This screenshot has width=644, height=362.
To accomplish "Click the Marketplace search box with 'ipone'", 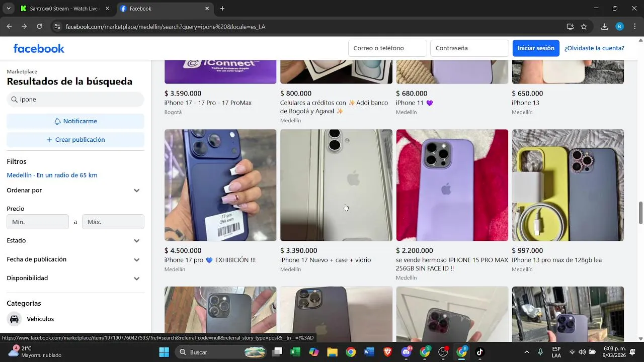I will coord(75,100).
